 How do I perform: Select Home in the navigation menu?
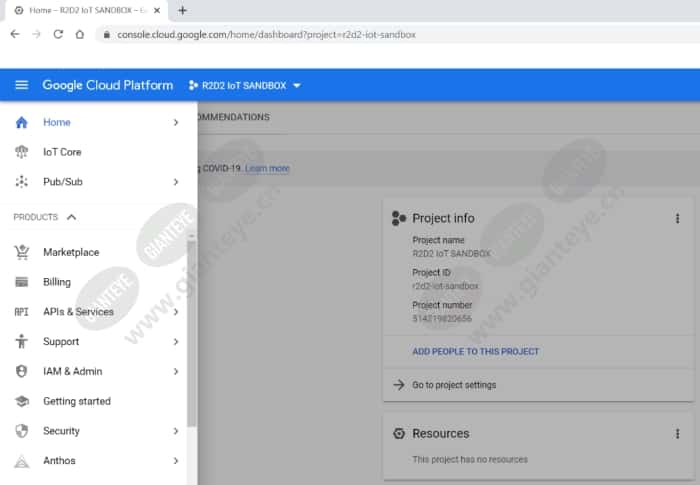[57, 122]
